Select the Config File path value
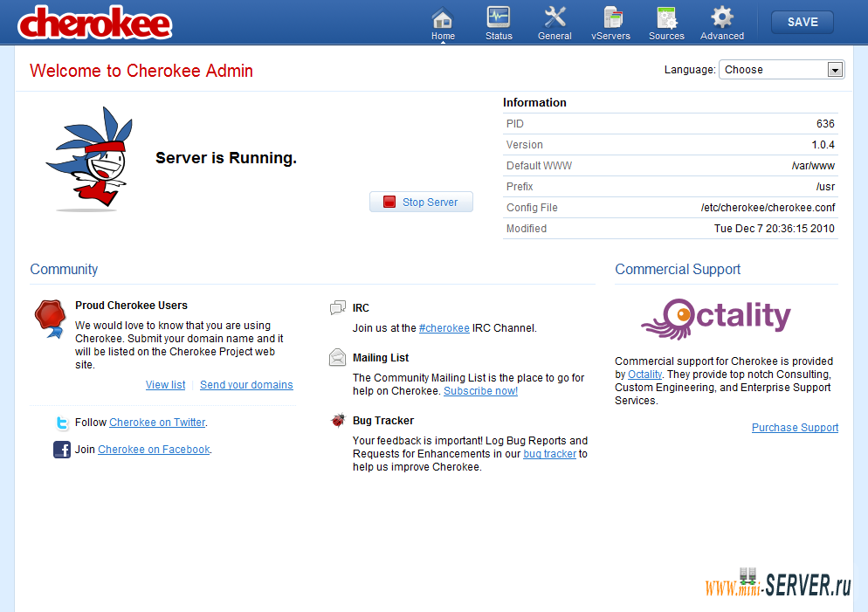This screenshot has height=612, width=868. click(768, 208)
